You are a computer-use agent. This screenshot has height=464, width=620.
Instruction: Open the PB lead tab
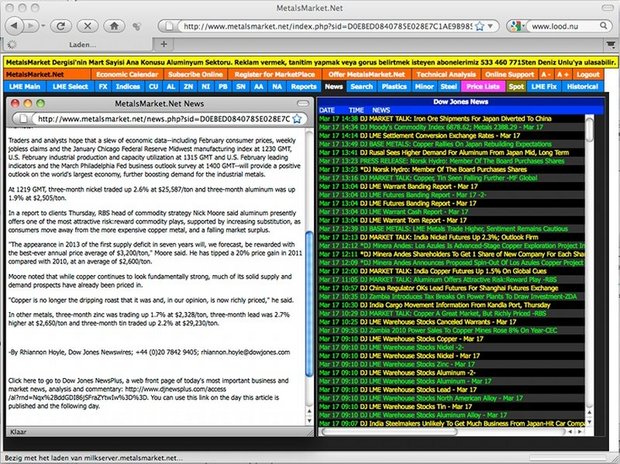tap(223, 87)
